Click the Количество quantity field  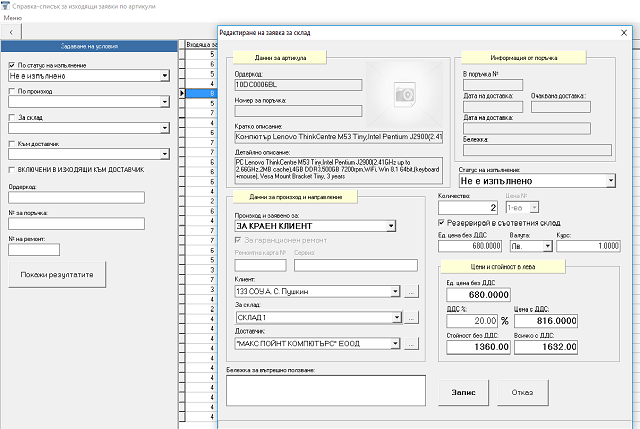468,208
